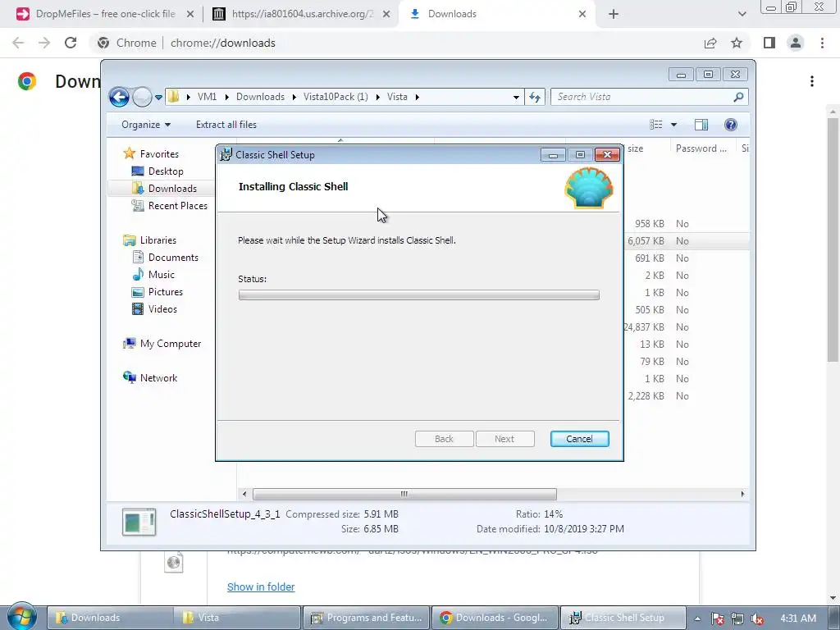Select Recent Places in navigation pane
The width and height of the screenshot is (840, 630).
pyautogui.click(x=178, y=205)
